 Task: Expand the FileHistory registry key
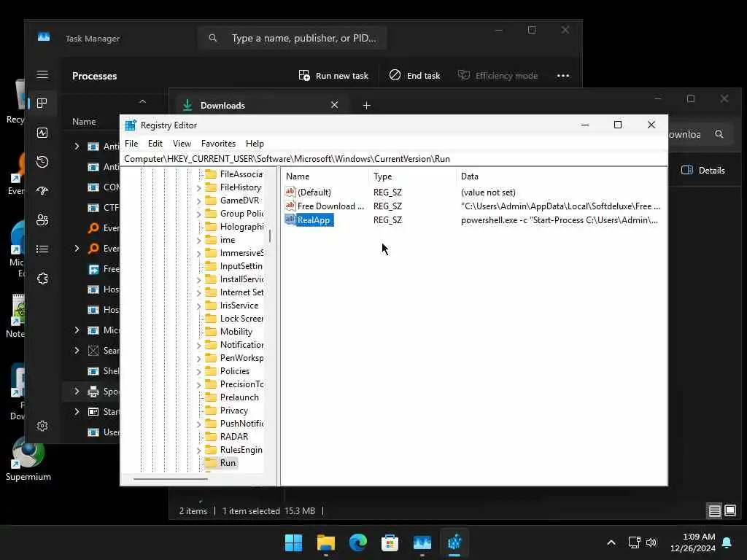click(198, 188)
